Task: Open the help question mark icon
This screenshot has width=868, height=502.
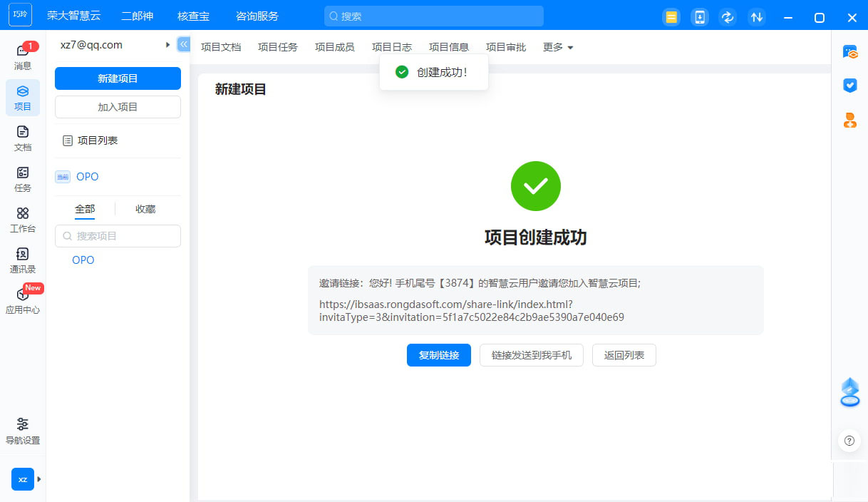Action: pos(849,441)
